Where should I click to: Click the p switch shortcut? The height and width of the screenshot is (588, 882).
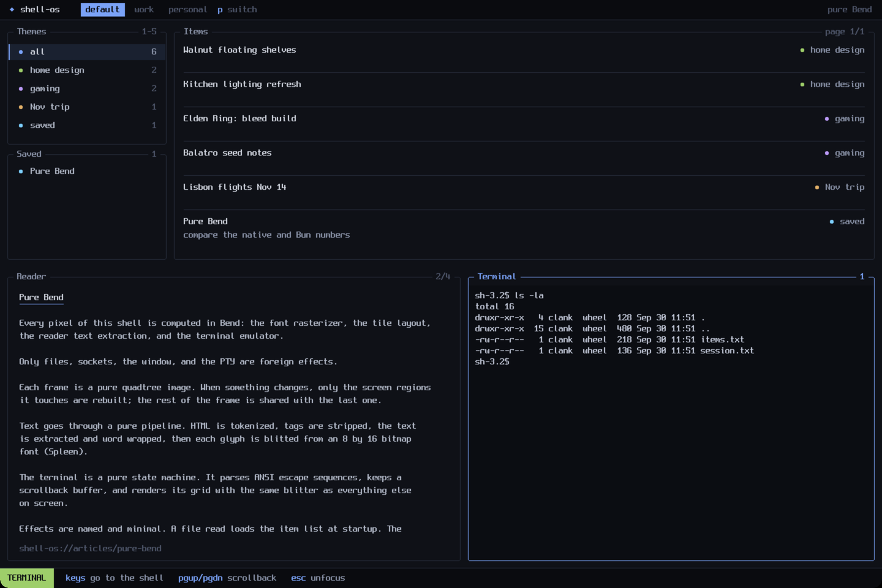tap(237, 10)
